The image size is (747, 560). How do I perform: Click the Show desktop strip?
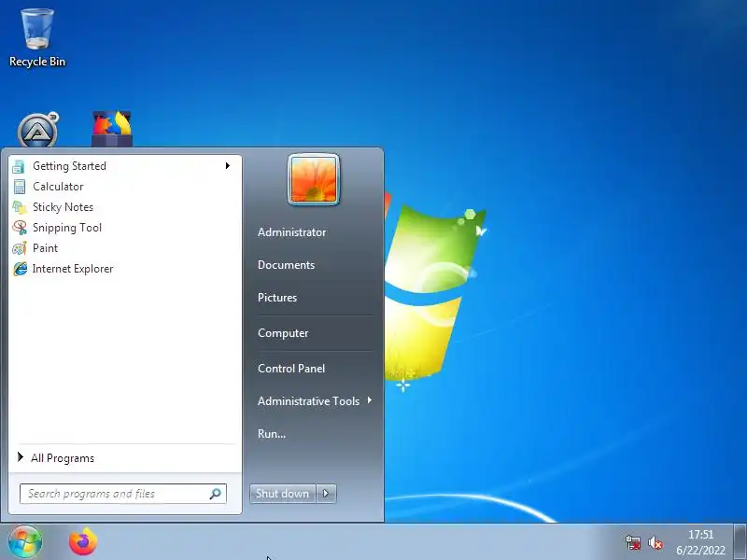point(740,542)
